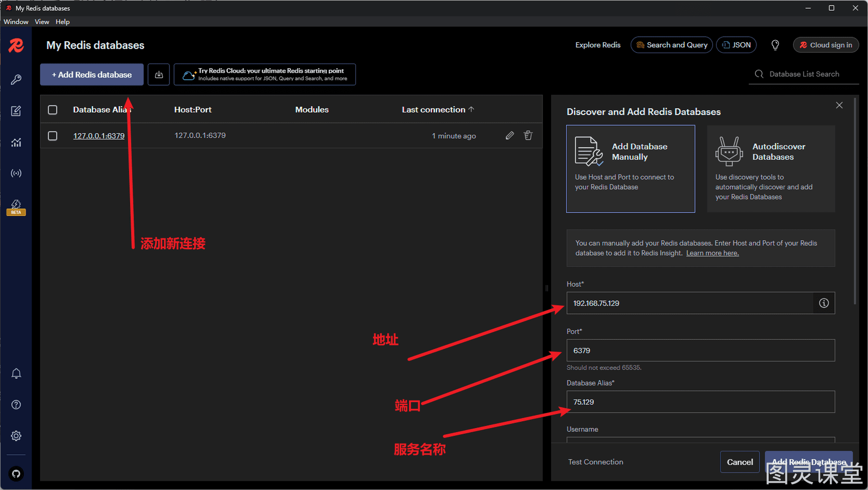Click the Host field info icon
868x490 pixels.
[824, 303]
